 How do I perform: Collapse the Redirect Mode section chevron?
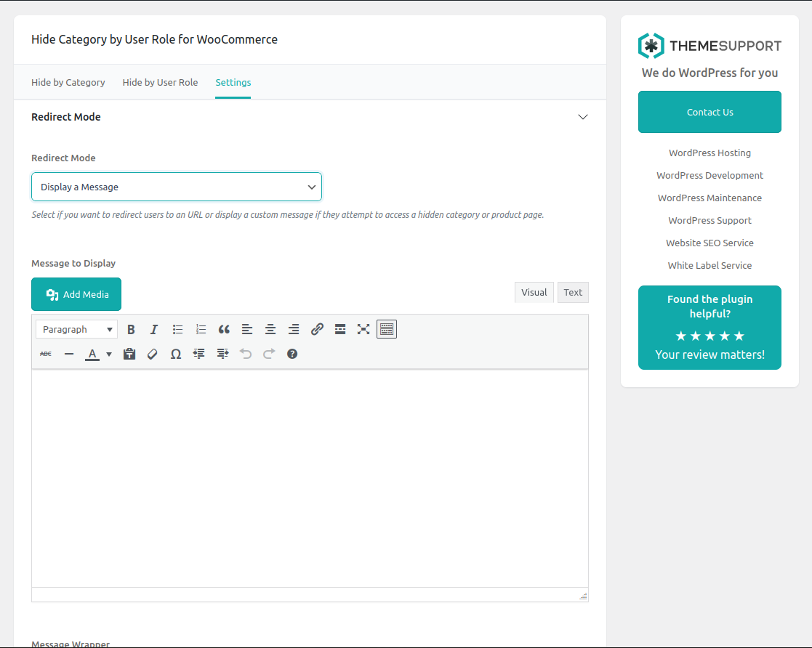click(x=582, y=117)
